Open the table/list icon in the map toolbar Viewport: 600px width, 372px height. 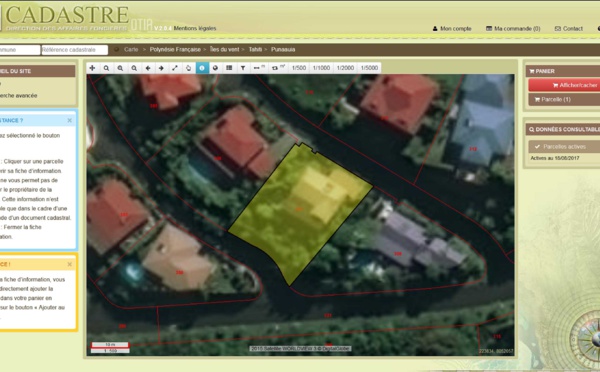(229, 68)
